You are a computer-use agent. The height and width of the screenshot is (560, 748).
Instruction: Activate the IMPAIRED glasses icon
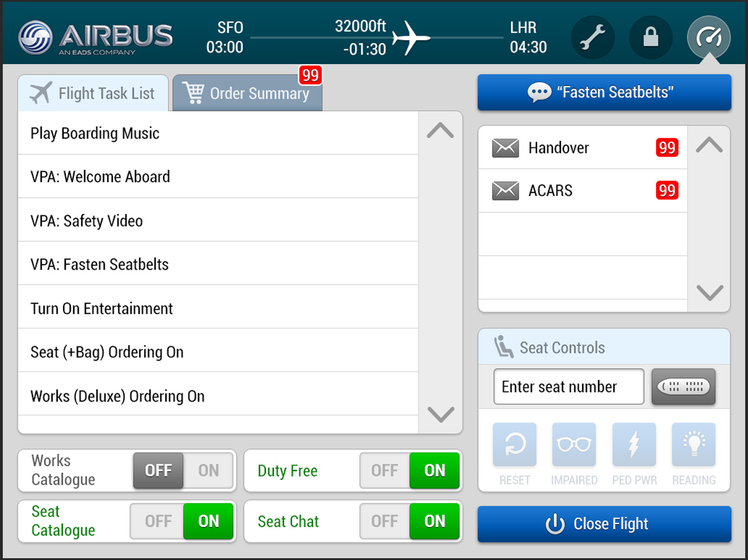click(574, 445)
